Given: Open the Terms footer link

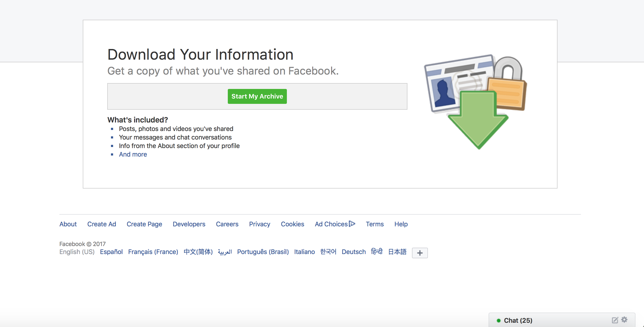Looking at the screenshot, I should [x=375, y=224].
